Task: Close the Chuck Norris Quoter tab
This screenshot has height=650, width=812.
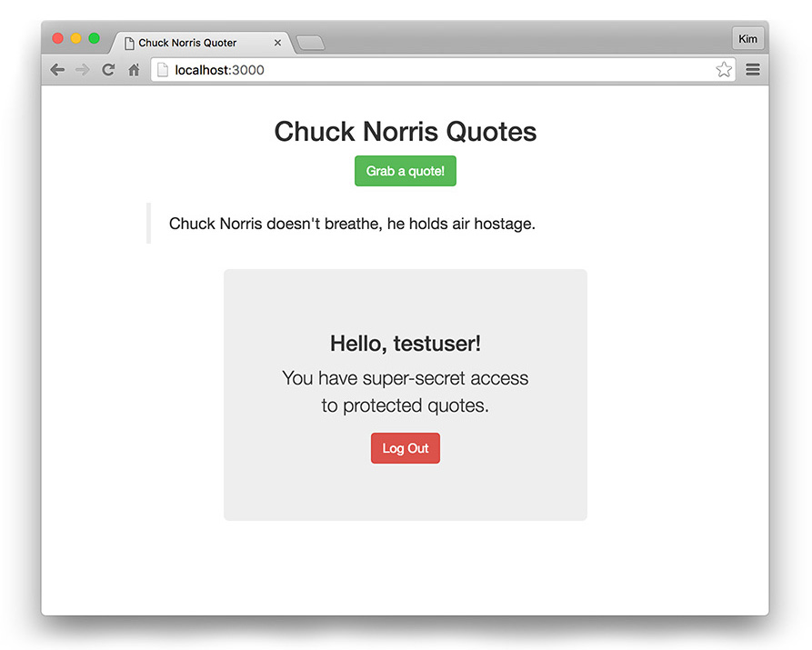Action: 277,43
